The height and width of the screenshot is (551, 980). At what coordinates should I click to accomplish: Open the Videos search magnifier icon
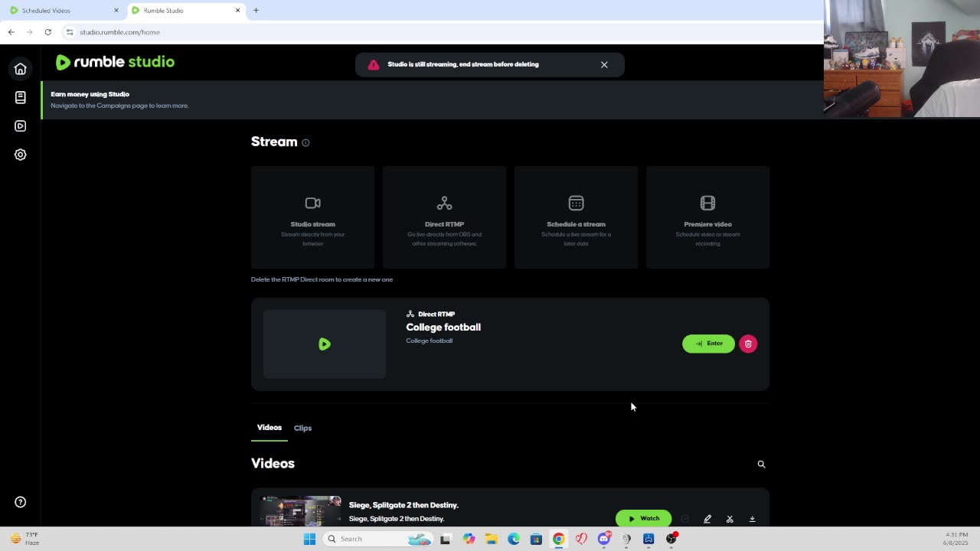pyautogui.click(x=761, y=464)
